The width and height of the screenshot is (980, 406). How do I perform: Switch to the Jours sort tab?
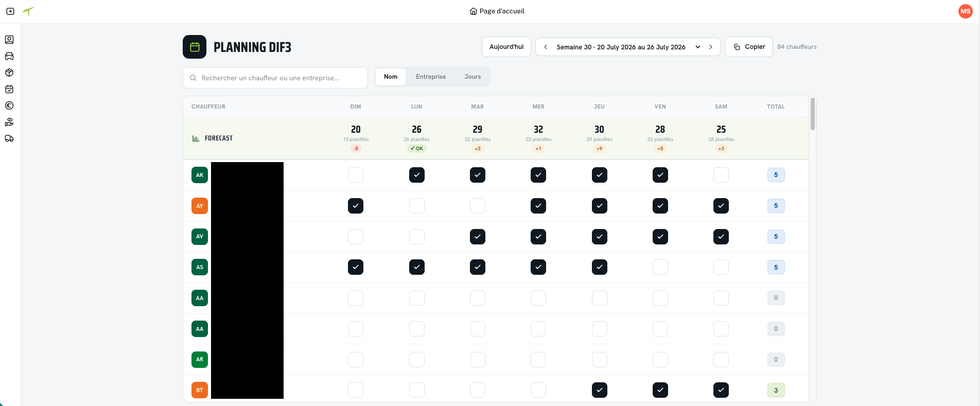coord(472,77)
